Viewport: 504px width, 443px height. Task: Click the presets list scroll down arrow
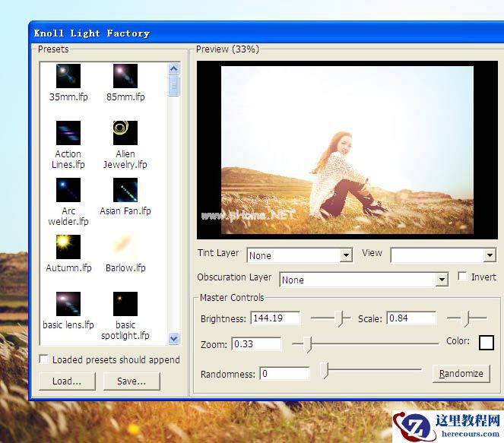[x=174, y=338]
